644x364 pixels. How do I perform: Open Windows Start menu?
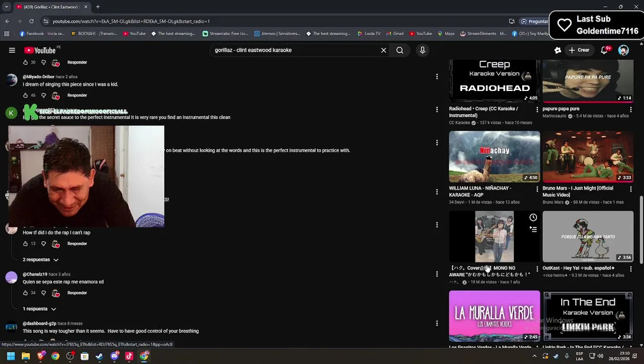coord(11,356)
